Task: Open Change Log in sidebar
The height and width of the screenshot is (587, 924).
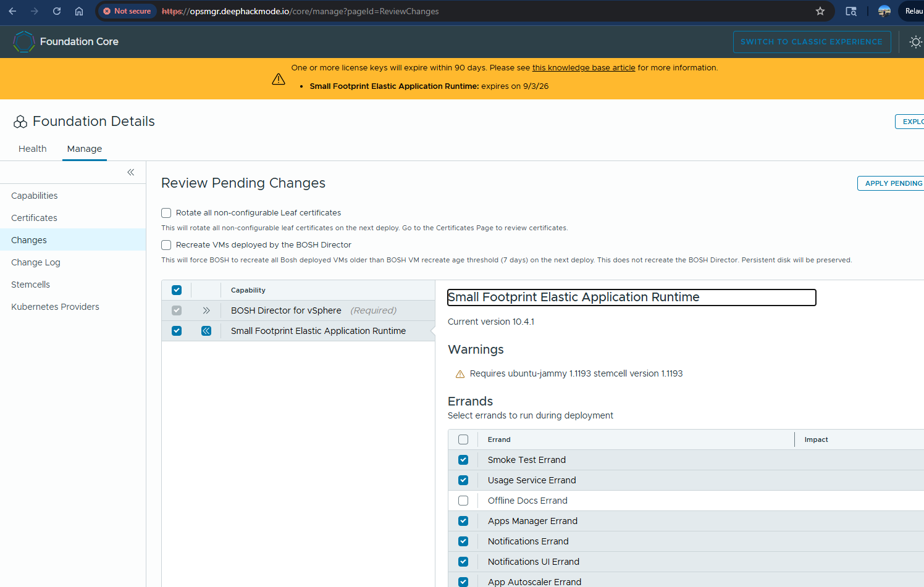Action: (x=73, y=262)
